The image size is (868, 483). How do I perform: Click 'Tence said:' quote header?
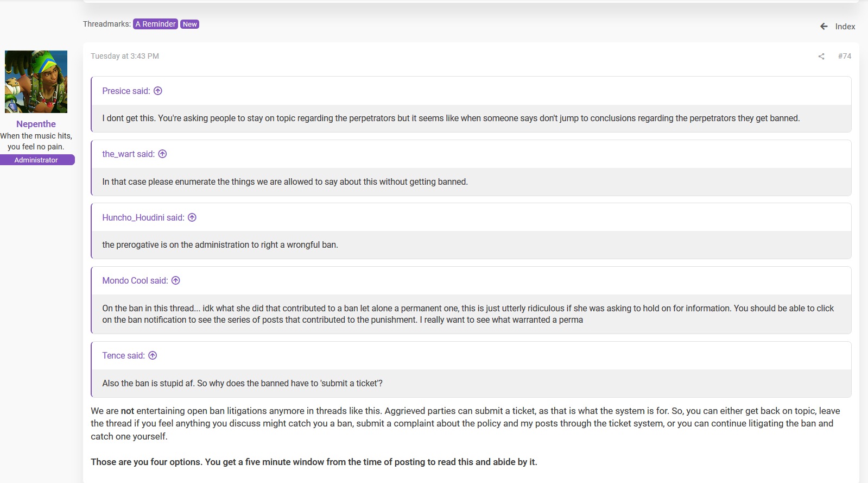pos(124,355)
